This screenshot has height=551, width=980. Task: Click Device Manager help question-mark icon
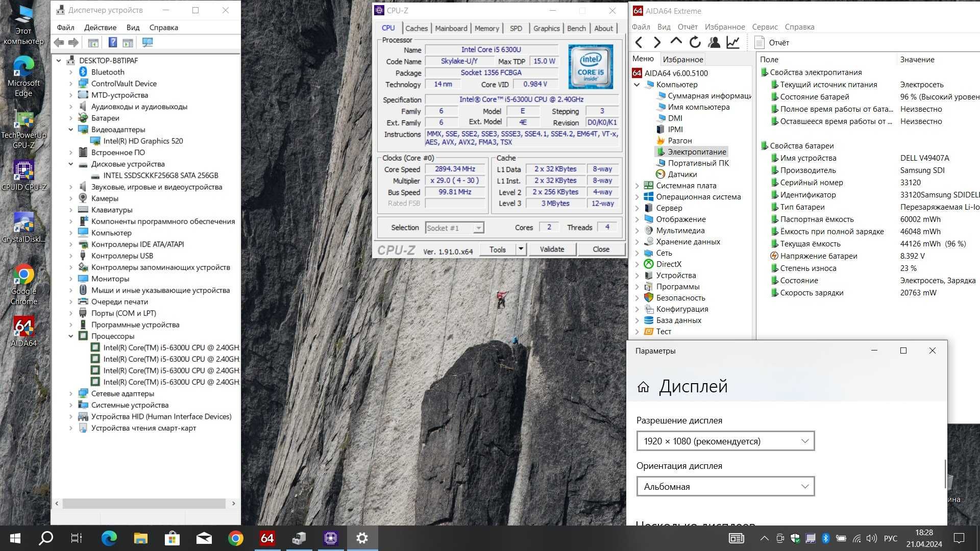click(x=113, y=43)
